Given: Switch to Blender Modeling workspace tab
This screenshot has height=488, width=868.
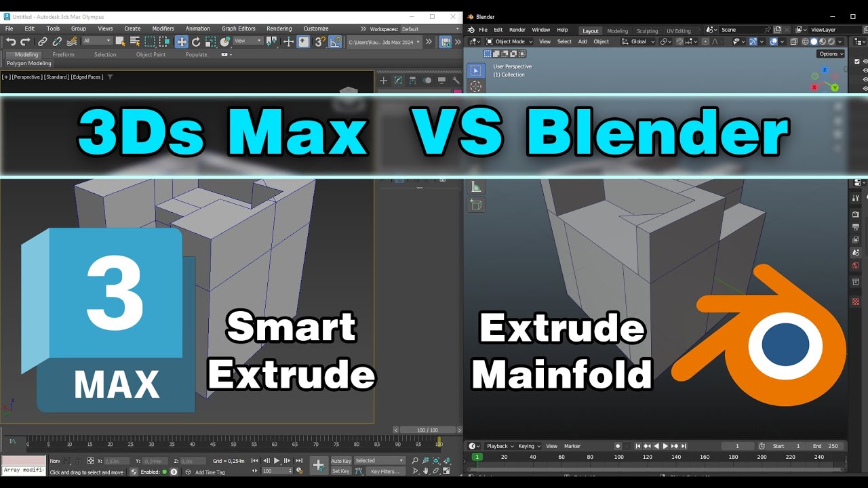Looking at the screenshot, I should [617, 30].
